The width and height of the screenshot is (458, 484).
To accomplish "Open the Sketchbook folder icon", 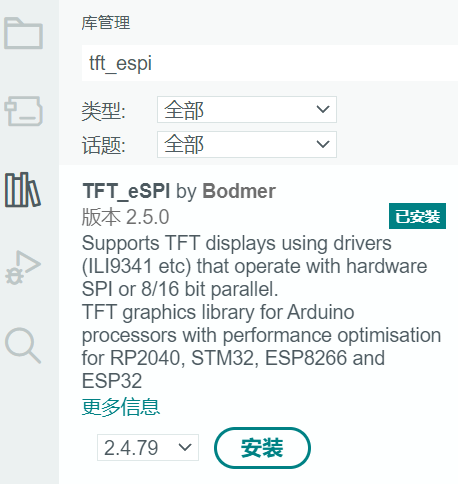I will click(23, 33).
